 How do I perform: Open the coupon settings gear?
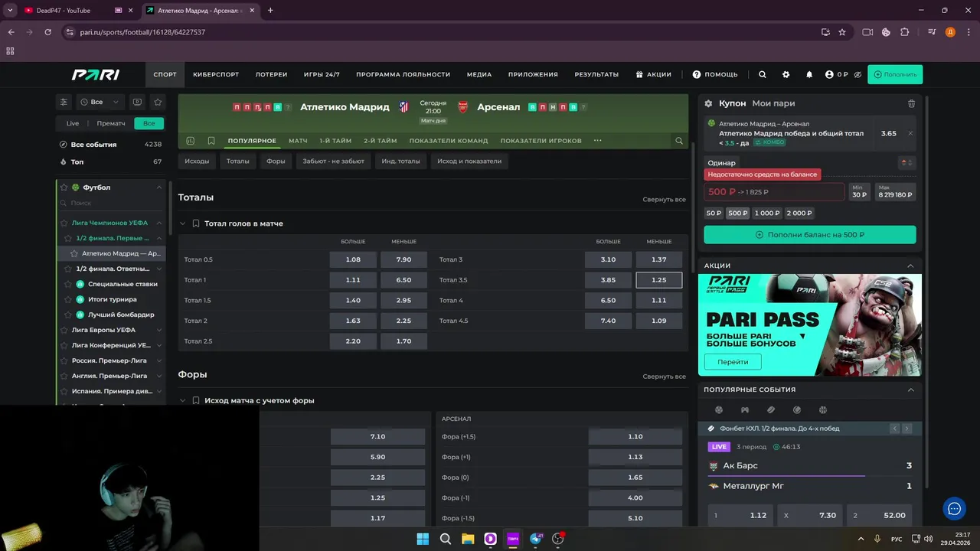click(x=708, y=103)
